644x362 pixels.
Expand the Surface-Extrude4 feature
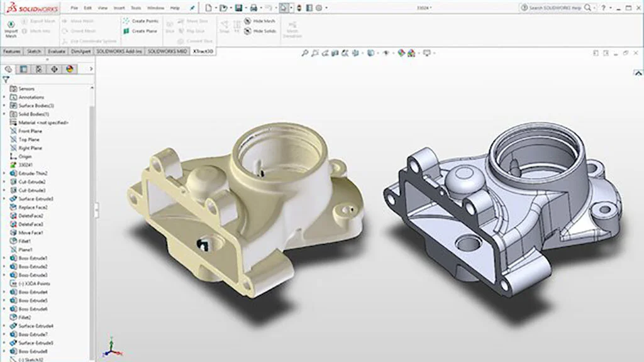4,326
